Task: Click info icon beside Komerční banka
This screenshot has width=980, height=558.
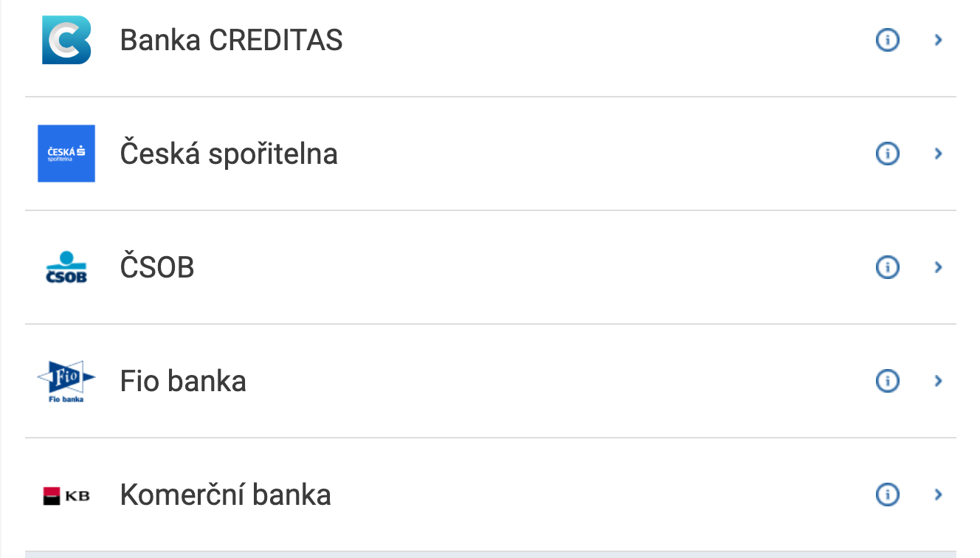Action: (x=887, y=495)
